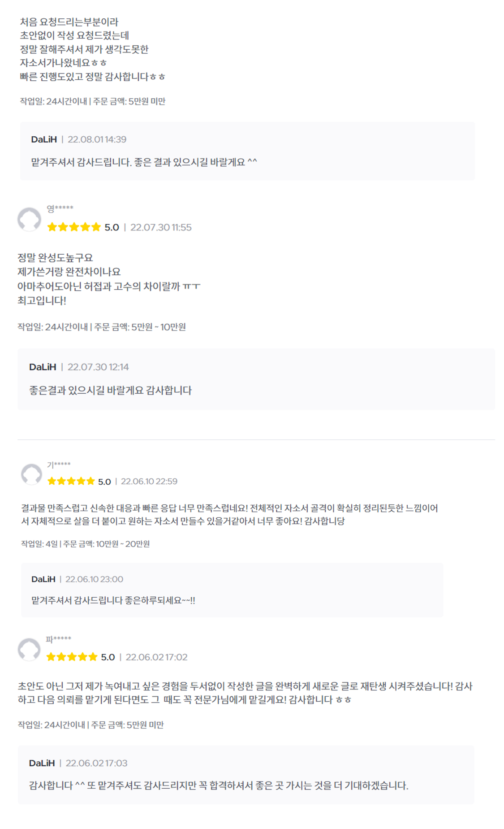Open reviewer name 영*****
This screenshot has height=829, width=504.
[60, 208]
